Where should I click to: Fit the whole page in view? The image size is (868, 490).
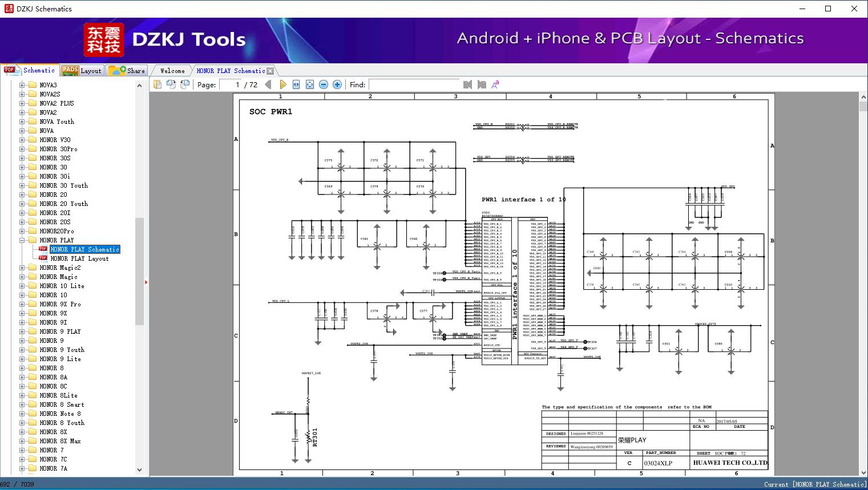pyautogui.click(x=310, y=84)
